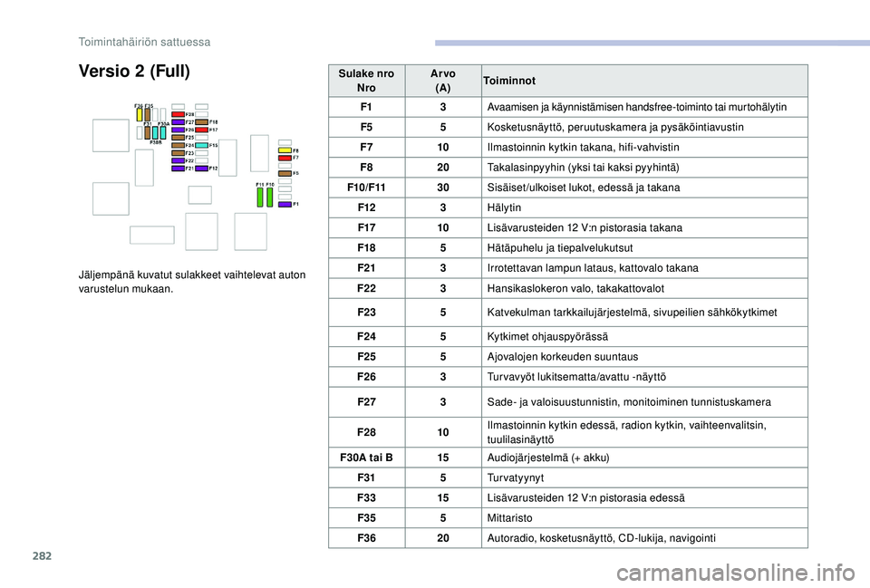The width and height of the screenshot is (870, 588).
Task: Select the purple F22 fuse in the diagram
Action: [x=179, y=161]
